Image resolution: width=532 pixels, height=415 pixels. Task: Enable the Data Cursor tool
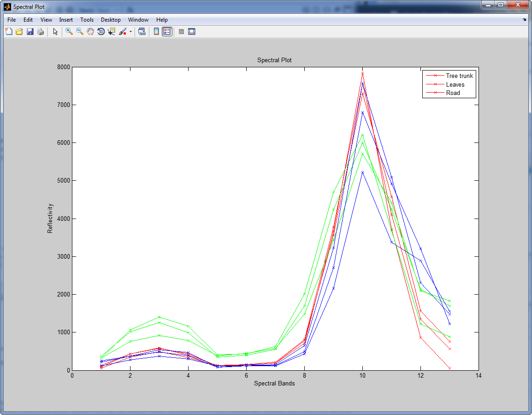pyautogui.click(x=112, y=32)
